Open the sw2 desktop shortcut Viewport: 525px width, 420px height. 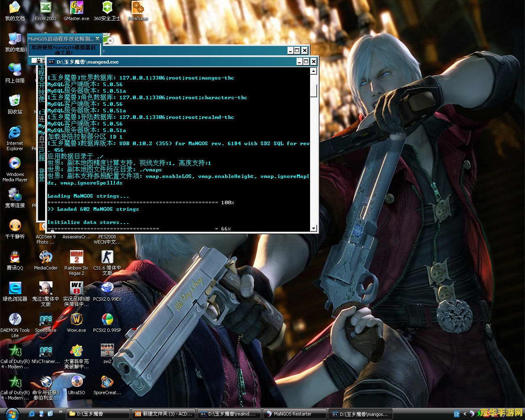pyautogui.click(x=107, y=354)
